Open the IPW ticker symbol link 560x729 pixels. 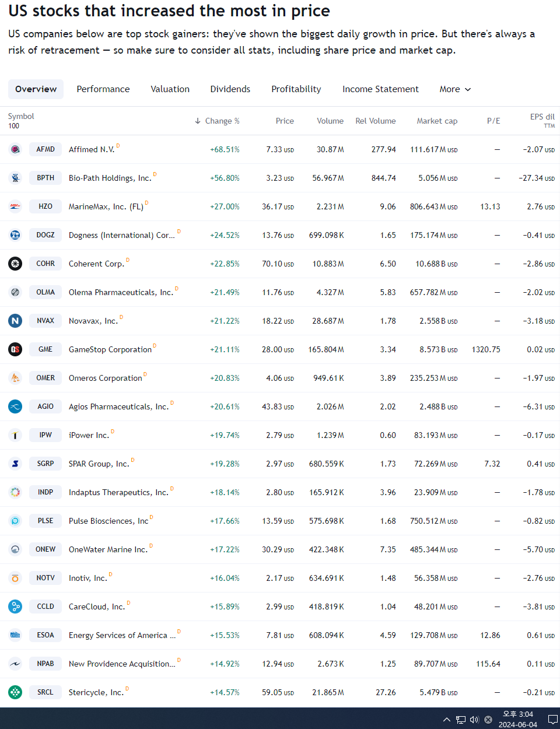[45, 435]
